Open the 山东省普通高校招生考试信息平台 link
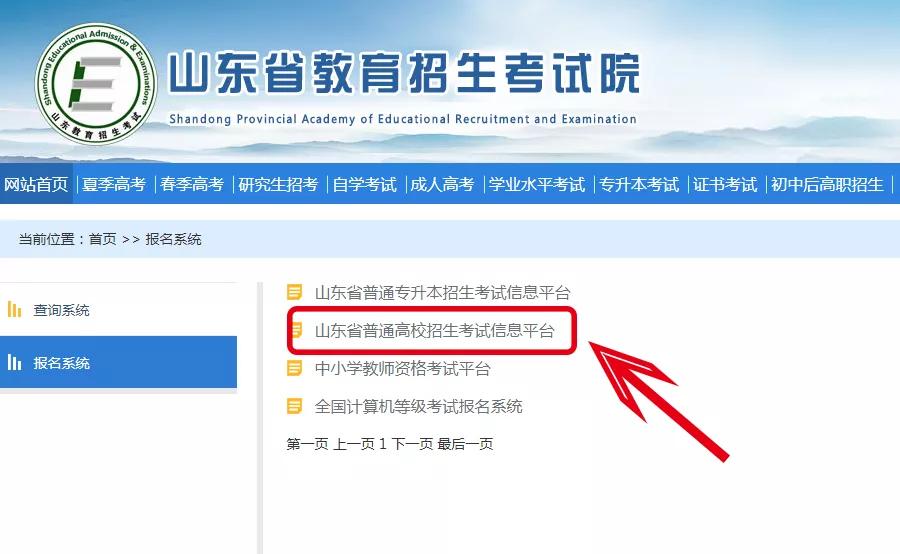Image resolution: width=900 pixels, height=554 pixels. [435, 331]
